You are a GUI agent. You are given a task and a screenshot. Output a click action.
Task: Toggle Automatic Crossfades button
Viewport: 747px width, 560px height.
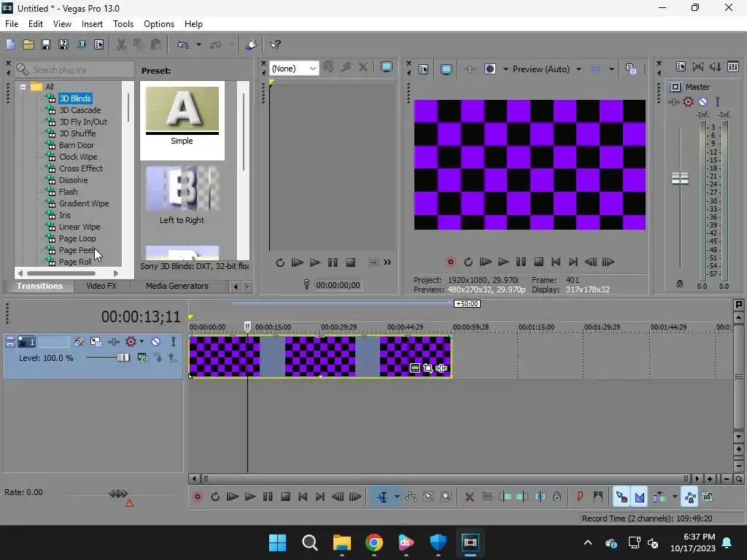click(639, 497)
